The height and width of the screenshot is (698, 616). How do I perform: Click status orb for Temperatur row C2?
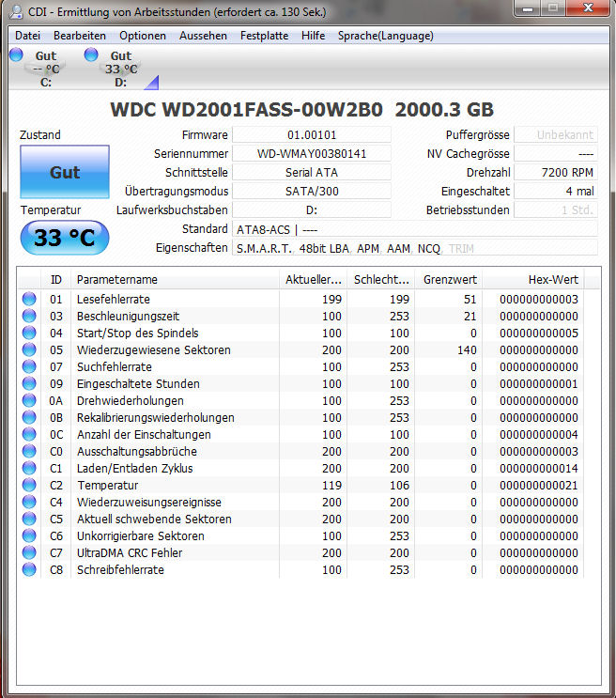click(x=29, y=485)
